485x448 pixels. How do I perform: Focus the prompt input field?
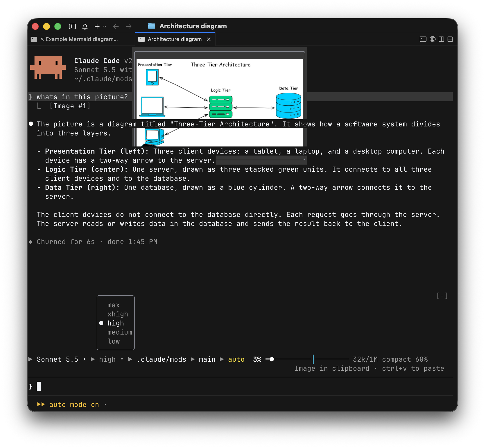240,386
